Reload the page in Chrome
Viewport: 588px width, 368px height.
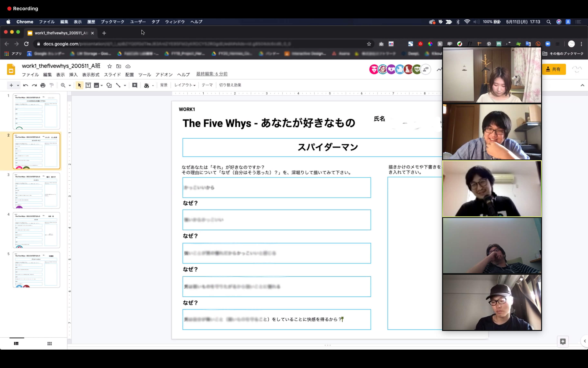(x=26, y=44)
